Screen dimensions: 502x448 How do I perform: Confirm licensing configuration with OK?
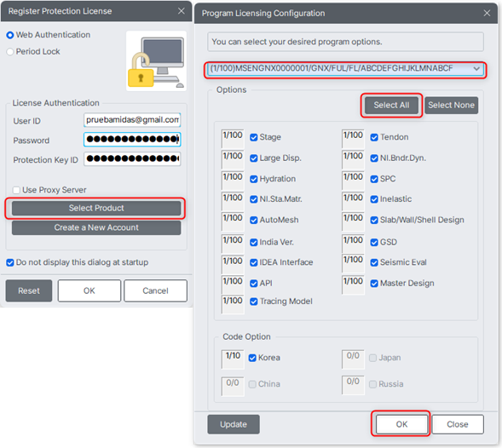(401, 424)
